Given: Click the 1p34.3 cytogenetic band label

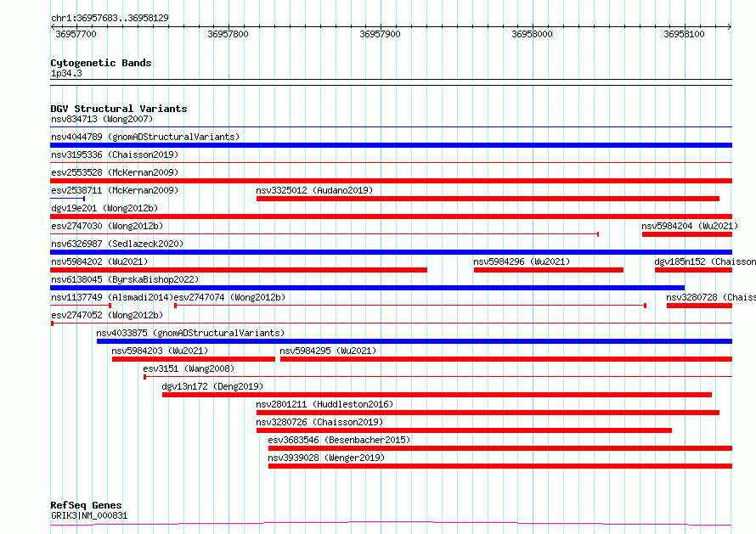Looking at the screenshot, I should (66, 73).
